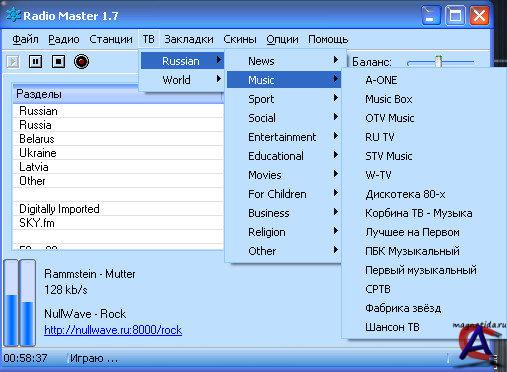Expand the Educational category submenu
Image resolution: width=507 pixels, height=372 pixels.
284,156
